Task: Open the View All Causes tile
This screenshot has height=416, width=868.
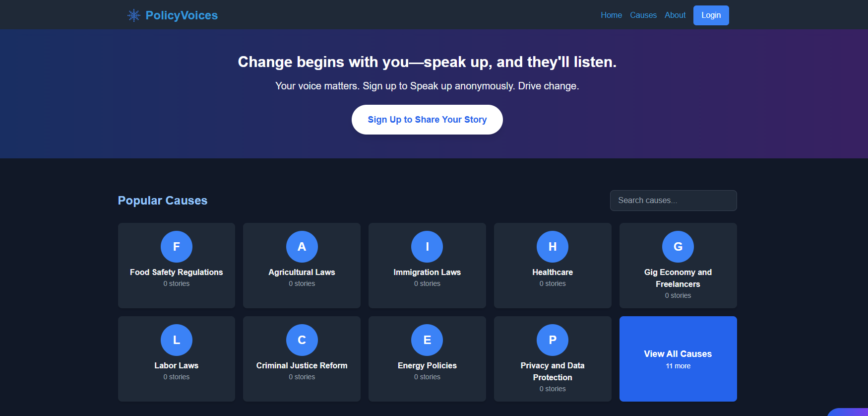Action: click(678, 359)
